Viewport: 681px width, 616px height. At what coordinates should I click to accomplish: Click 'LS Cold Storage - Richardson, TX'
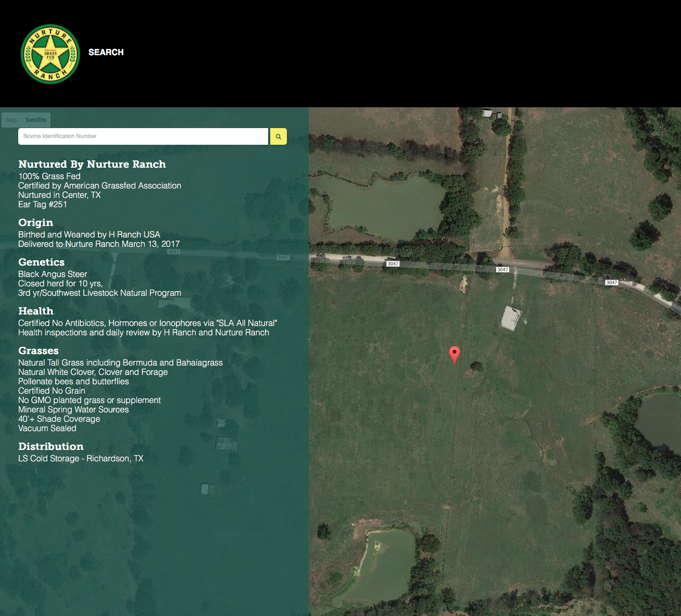coord(81,459)
